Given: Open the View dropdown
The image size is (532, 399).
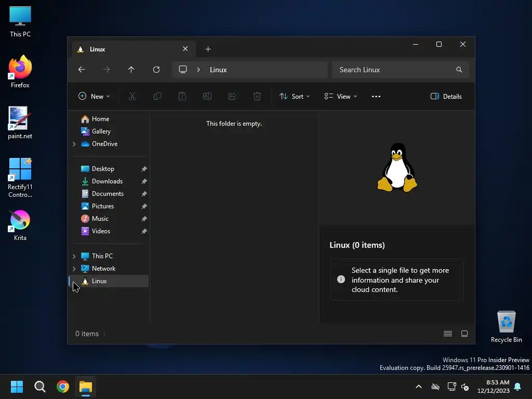Looking at the screenshot, I should coord(341,96).
